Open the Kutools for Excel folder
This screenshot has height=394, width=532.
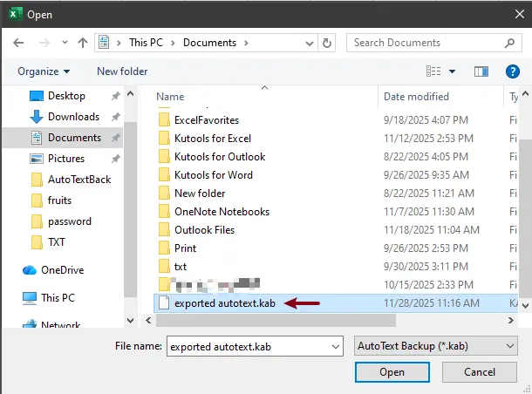point(212,139)
